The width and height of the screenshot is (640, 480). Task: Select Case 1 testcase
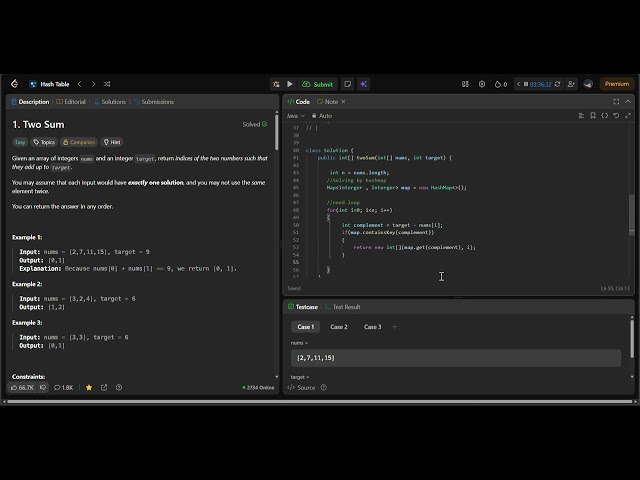tap(306, 327)
